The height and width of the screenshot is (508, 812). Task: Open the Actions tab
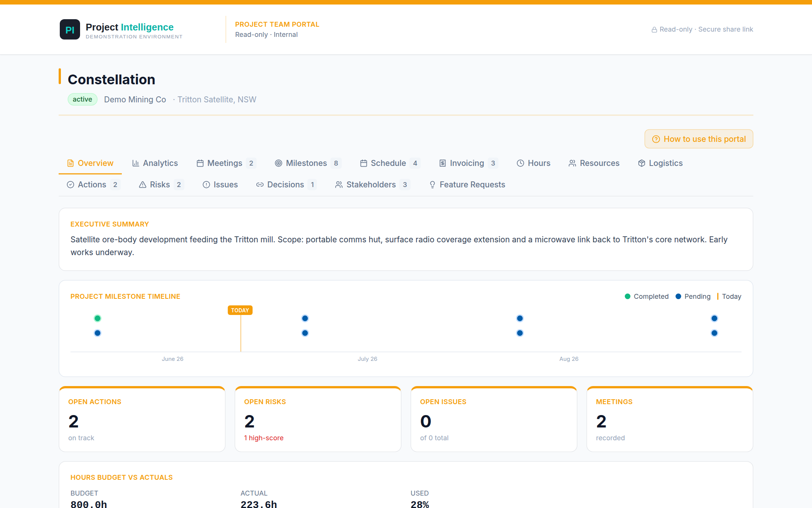click(93, 185)
